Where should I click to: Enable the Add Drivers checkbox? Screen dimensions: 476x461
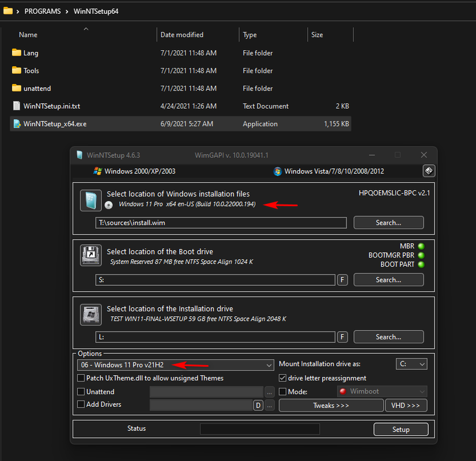click(x=81, y=405)
